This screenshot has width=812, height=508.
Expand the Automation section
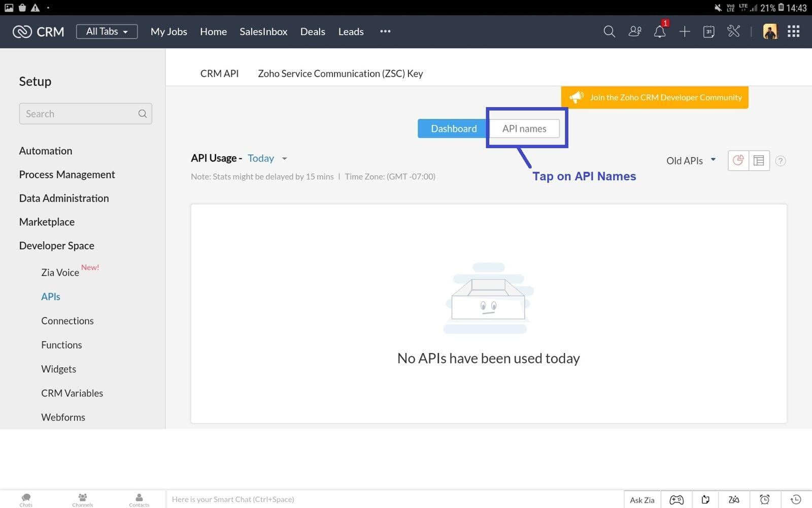46,151
